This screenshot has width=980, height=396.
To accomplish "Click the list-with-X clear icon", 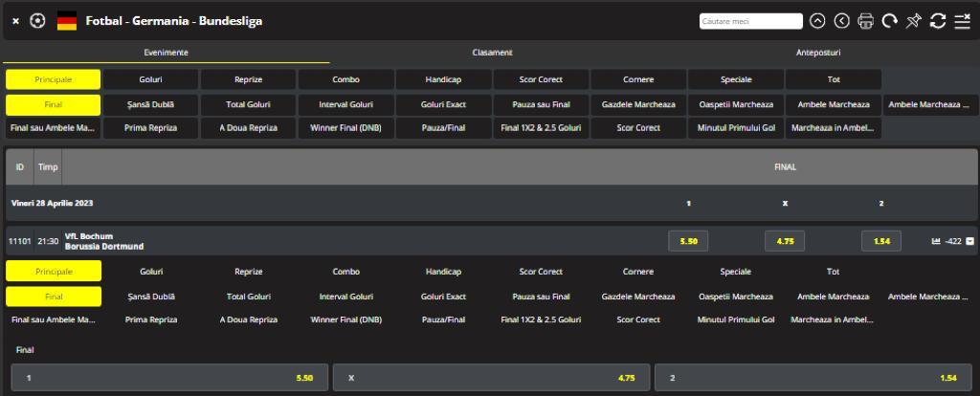I will click(963, 21).
